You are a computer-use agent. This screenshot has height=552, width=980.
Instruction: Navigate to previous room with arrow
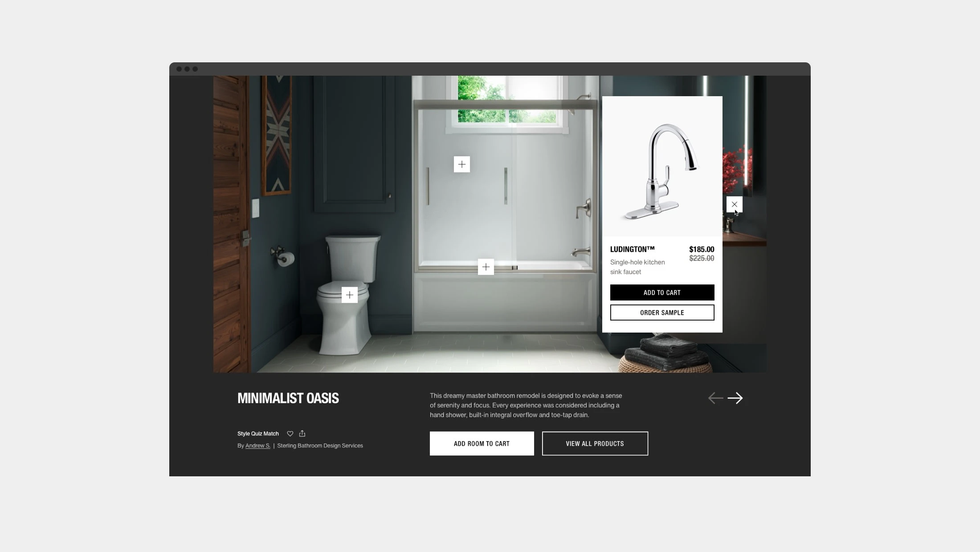pyautogui.click(x=715, y=398)
